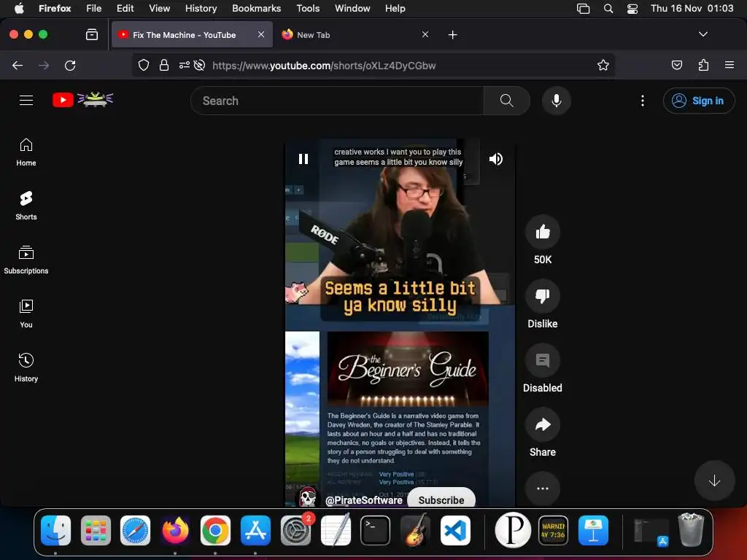Pause the playing Shorts video
This screenshot has height=560, width=747.
click(x=303, y=158)
